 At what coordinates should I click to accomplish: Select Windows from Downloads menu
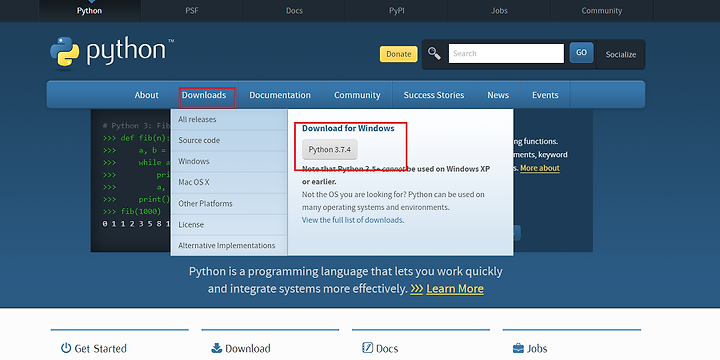tap(229, 161)
